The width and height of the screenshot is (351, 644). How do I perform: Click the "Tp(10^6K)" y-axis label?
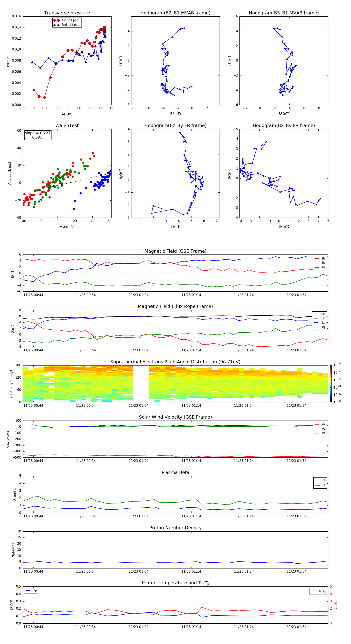point(11,605)
